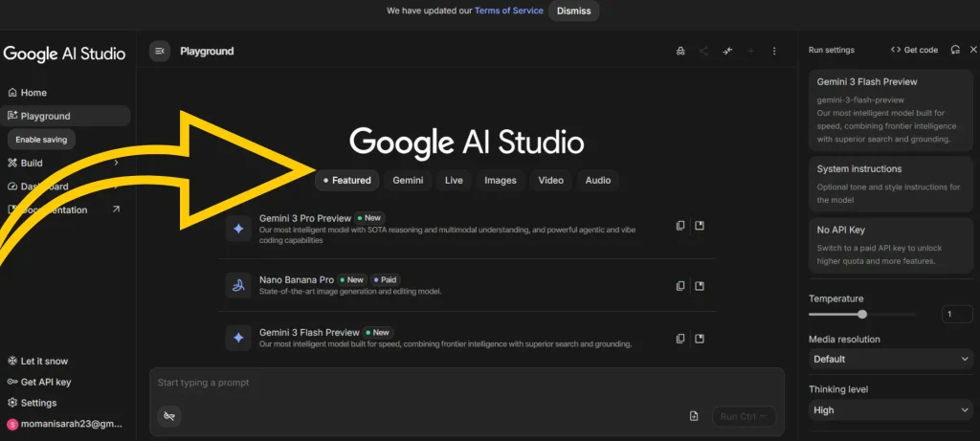Click the crossed-out key icon in prompt box

coord(169,416)
